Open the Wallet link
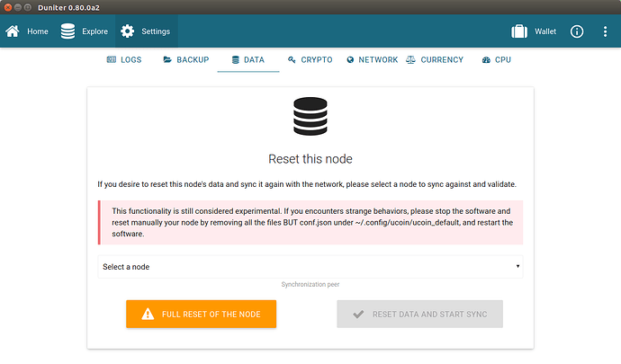 534,31
